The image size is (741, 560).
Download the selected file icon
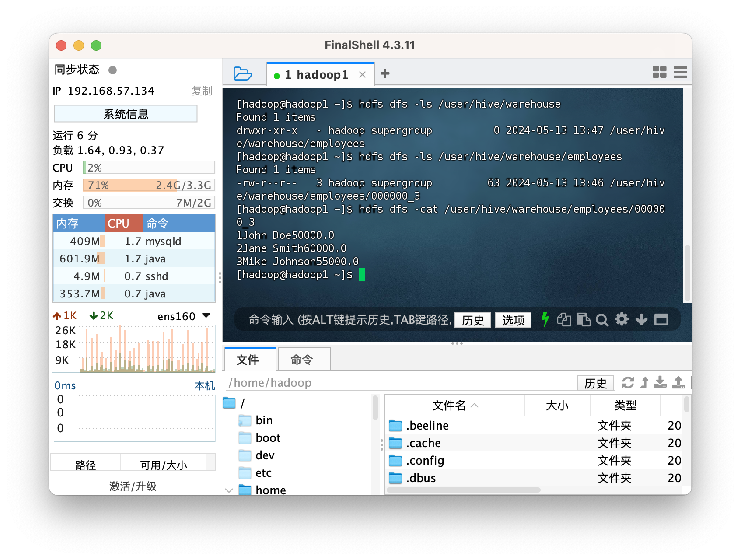[x=660, y=382]
